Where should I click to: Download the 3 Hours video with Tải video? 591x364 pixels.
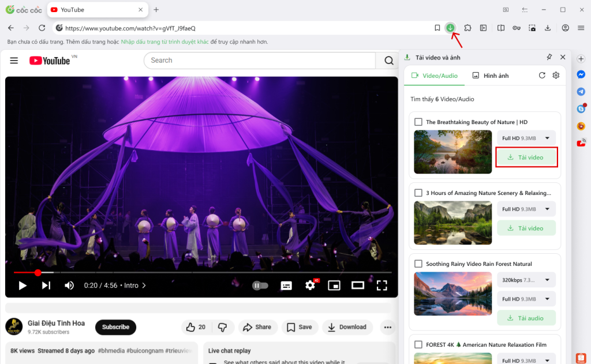[x=526, y=228]
